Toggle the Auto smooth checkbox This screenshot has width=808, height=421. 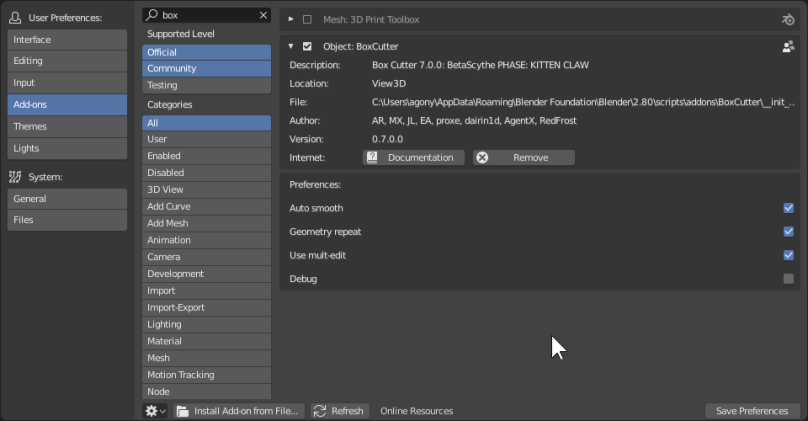point(788,208)
